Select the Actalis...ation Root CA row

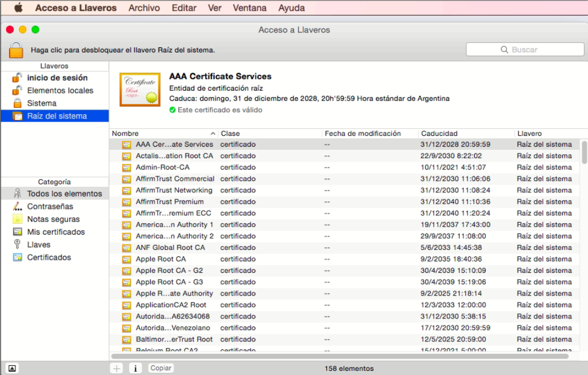click(x=345, y=156)
